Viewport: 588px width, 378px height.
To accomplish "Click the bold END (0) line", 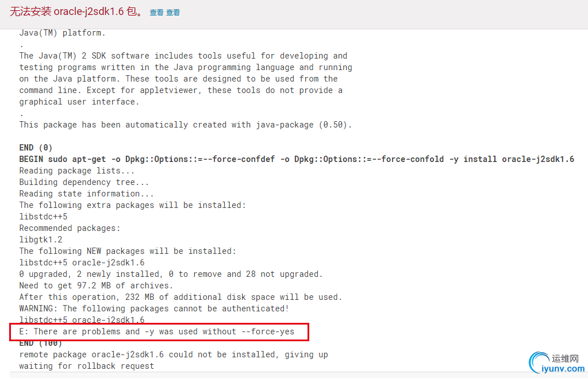I will 36,148.
